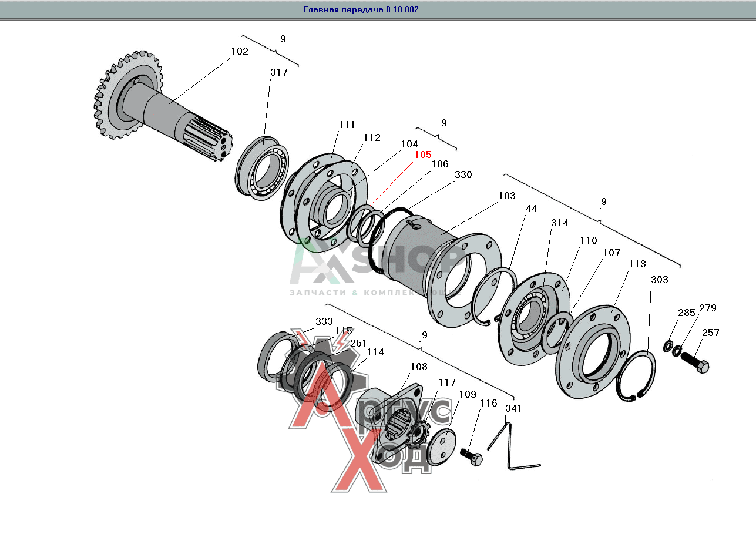Pick part number 279 label
The height and width of the screenshot is (534, 756).
[x=707, y=308]
